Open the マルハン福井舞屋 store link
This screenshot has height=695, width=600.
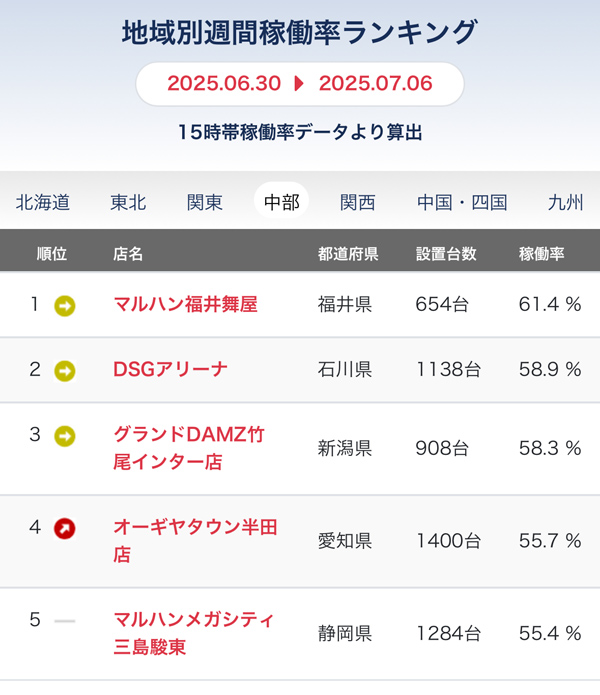(x=186, y=305)
